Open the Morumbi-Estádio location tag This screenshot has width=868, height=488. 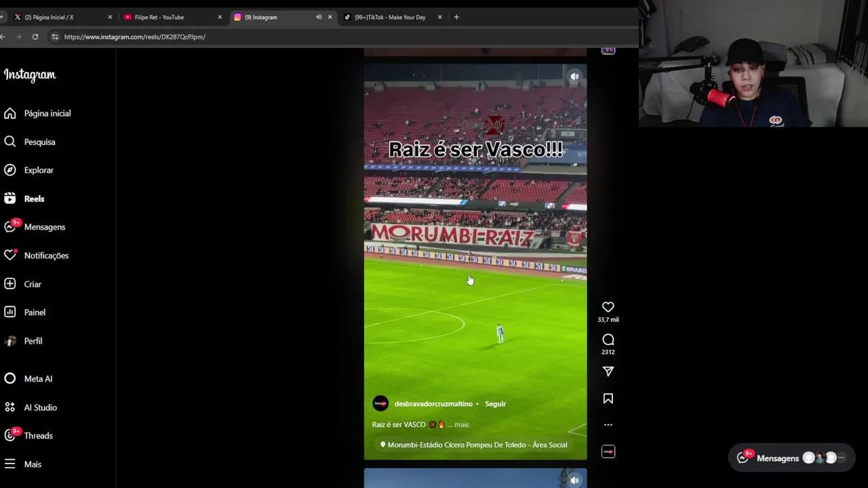point(473,445)
